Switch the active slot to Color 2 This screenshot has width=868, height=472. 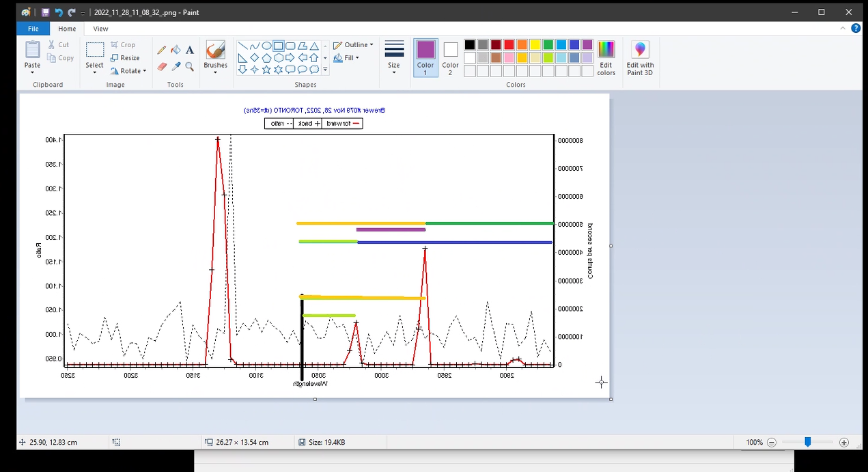[x=450, y=57]
